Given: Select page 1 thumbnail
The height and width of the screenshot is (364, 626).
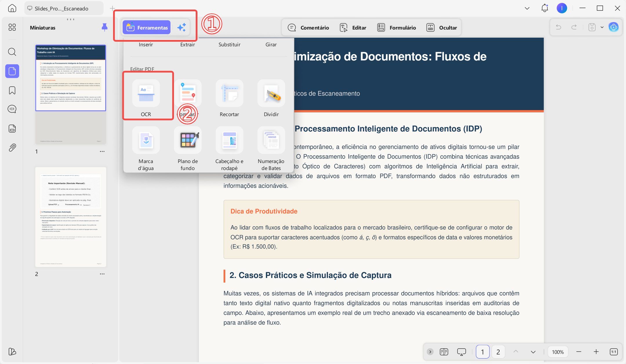Looking at the screenshot, I should point(71,94).
